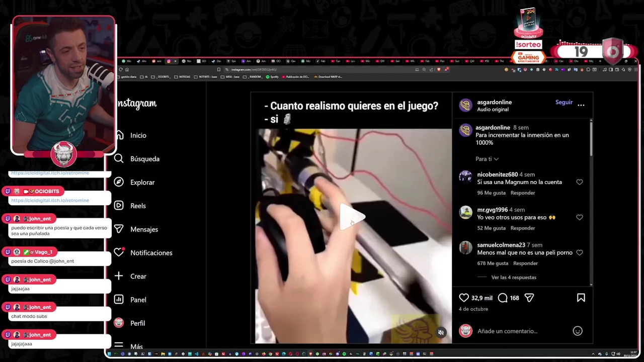Open the gestión diaria bookmark folder

pos(128,77)
